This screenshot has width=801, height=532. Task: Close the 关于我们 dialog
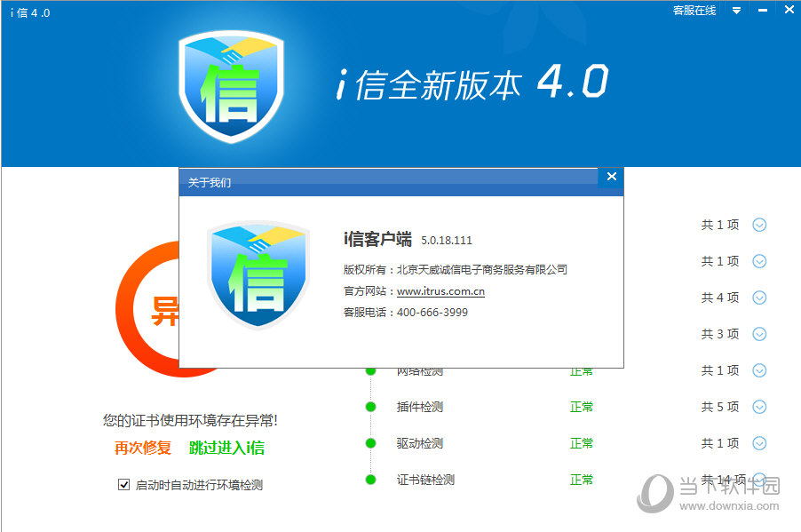point(612,177)
